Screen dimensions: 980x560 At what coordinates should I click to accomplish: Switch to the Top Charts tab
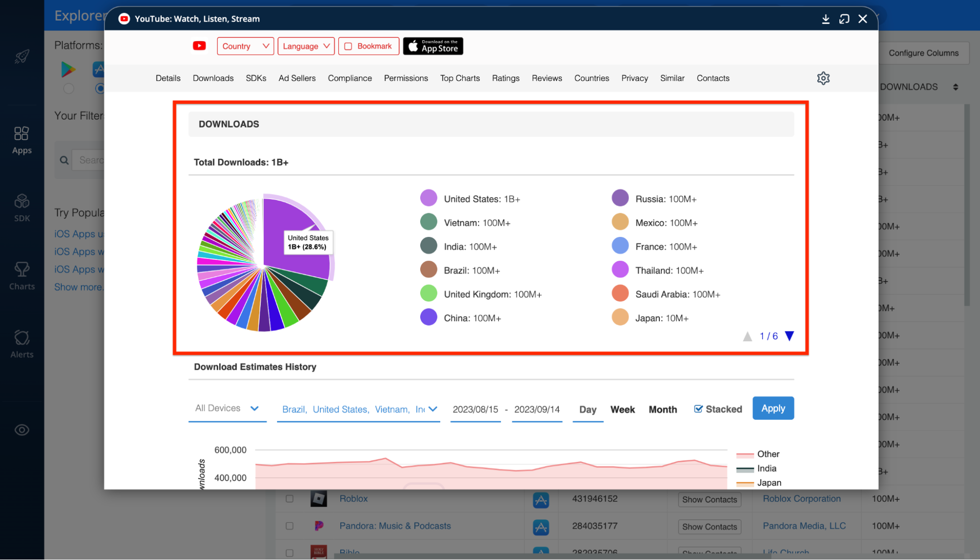point(459,78)
